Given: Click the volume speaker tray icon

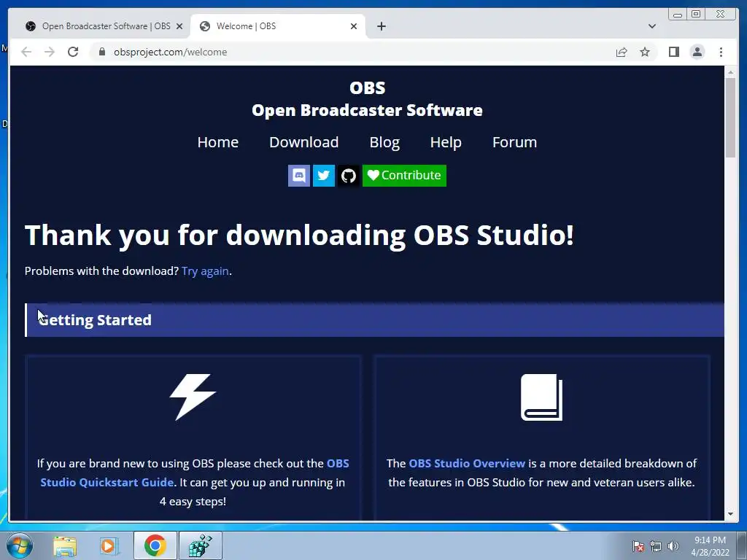Looking at the screenshot, I should pyautogui.click(x=673, y=546).
